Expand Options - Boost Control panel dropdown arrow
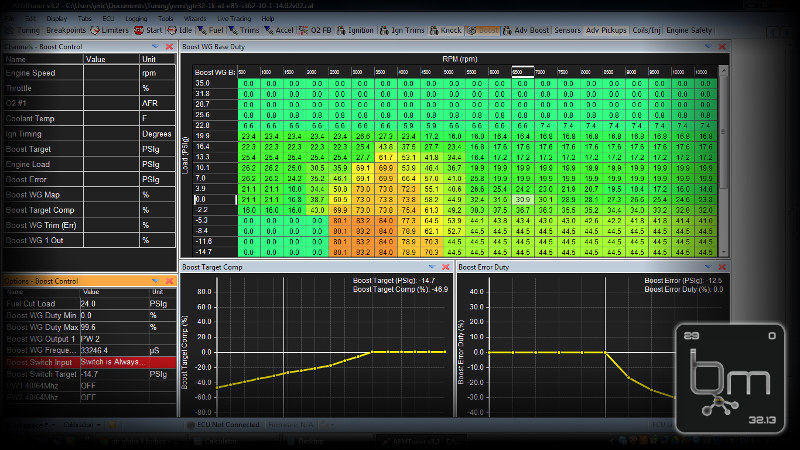This screenshot has width=800, height=450. [x=155, y=281]
